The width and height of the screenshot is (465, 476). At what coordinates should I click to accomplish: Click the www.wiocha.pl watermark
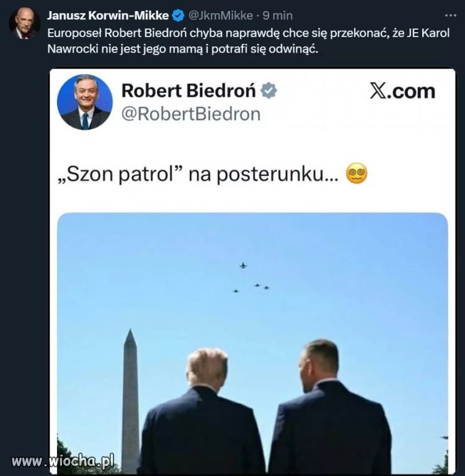63,461
